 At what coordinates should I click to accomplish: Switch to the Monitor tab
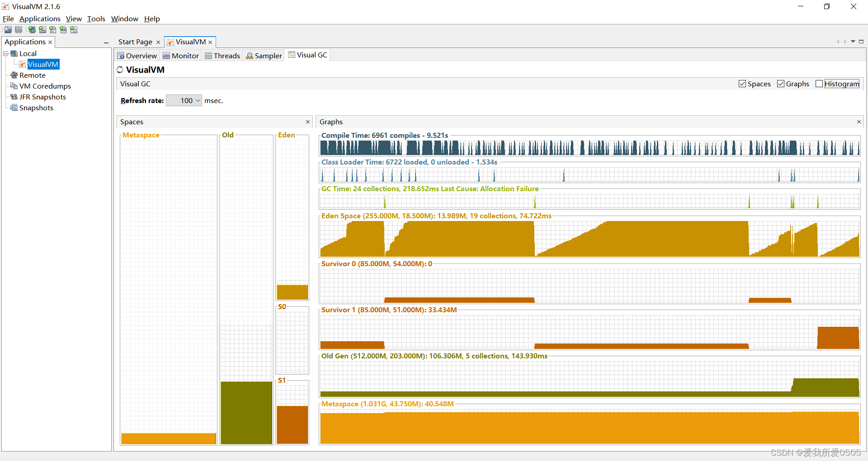tap(181, 56)
